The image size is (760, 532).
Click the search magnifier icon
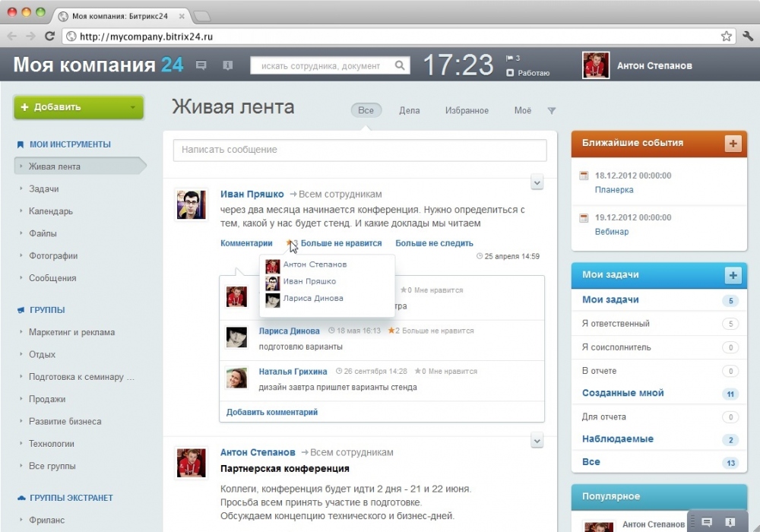(400, 66)
